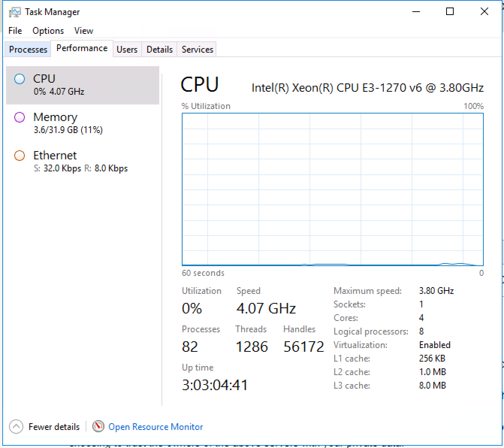Select the Ethernet orange circle icon
Image resolution: width=504 pixels, height=448 pixels.
20,156
